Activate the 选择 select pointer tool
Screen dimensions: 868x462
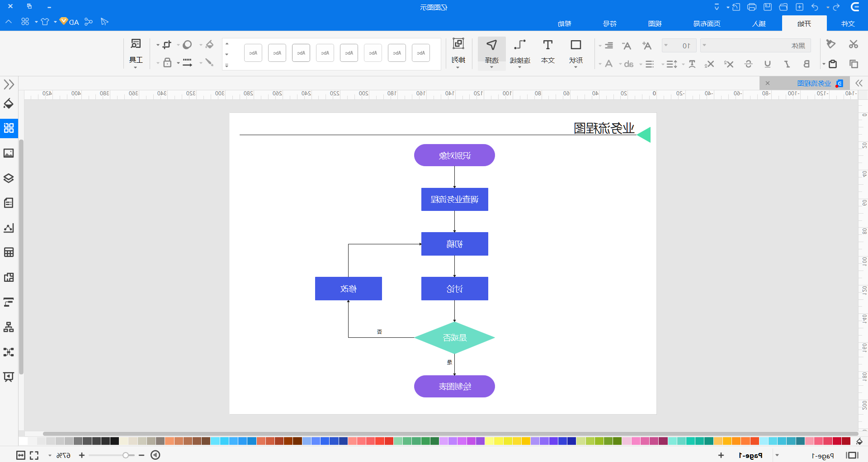point(492,52)
